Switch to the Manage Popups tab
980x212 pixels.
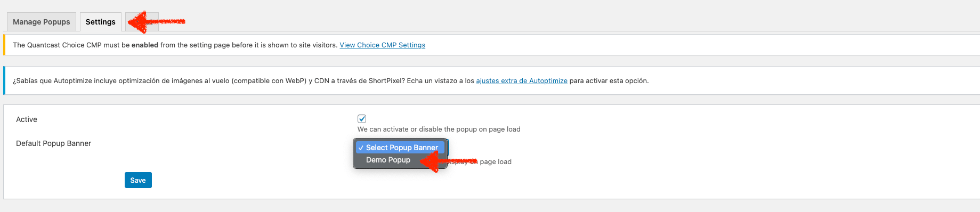click(x=42, y=22)
